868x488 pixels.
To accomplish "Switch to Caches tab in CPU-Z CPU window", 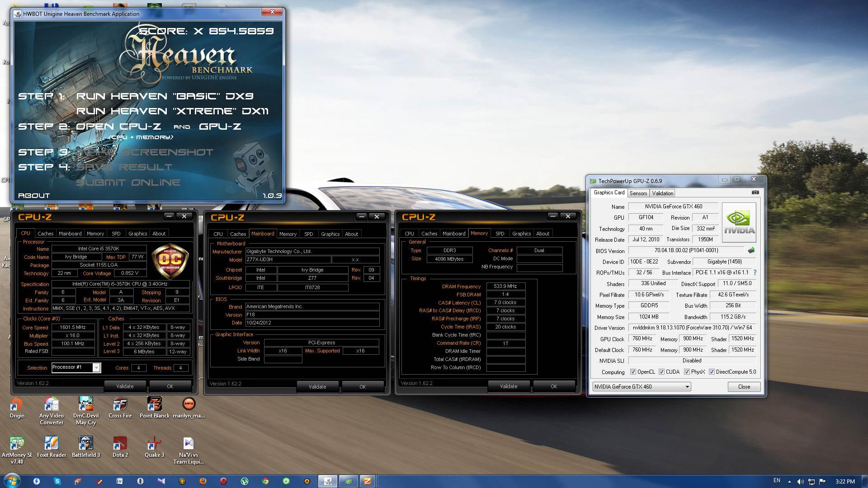I will point(45,234).
